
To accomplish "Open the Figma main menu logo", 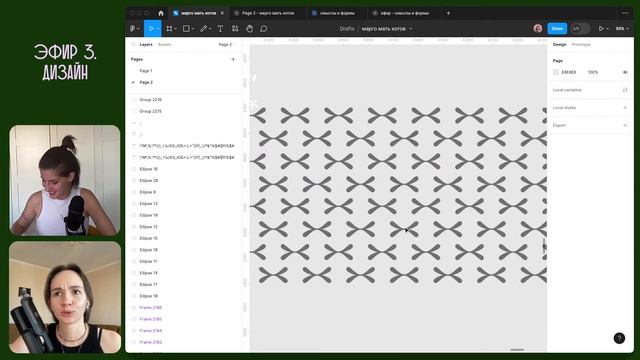I will (x=133, y=29).
